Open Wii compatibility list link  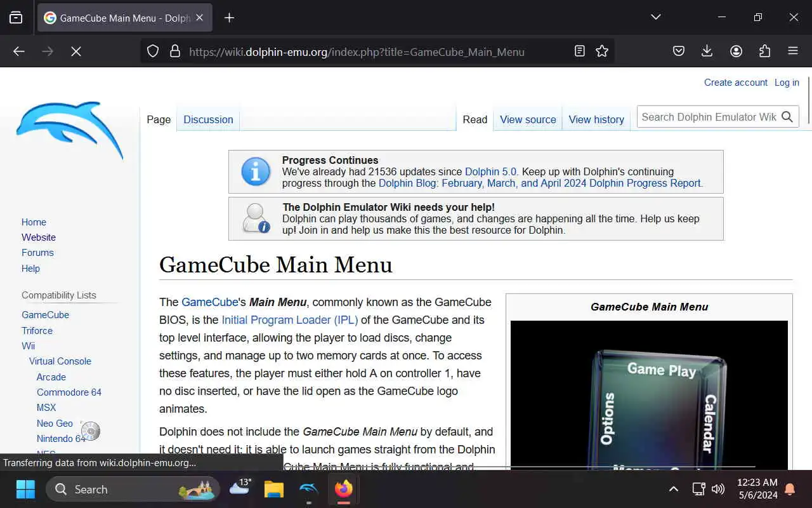click(28, 346)
